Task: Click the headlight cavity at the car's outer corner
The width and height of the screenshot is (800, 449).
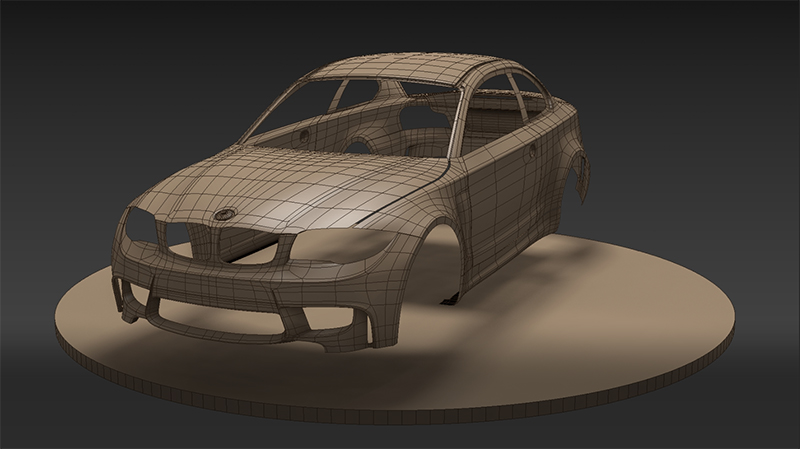Action: coord(138,228)
